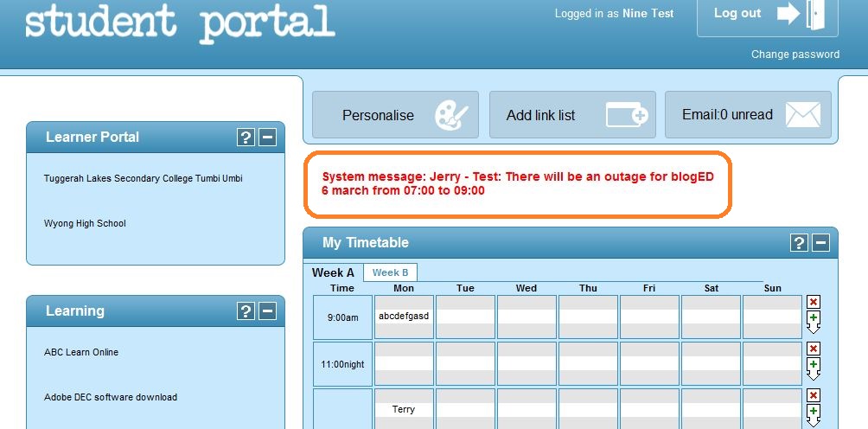The width and height of the screenshot is (868, 429).
Task: Delete the 11:00night timetable row
Action: [x=814, y=349]
